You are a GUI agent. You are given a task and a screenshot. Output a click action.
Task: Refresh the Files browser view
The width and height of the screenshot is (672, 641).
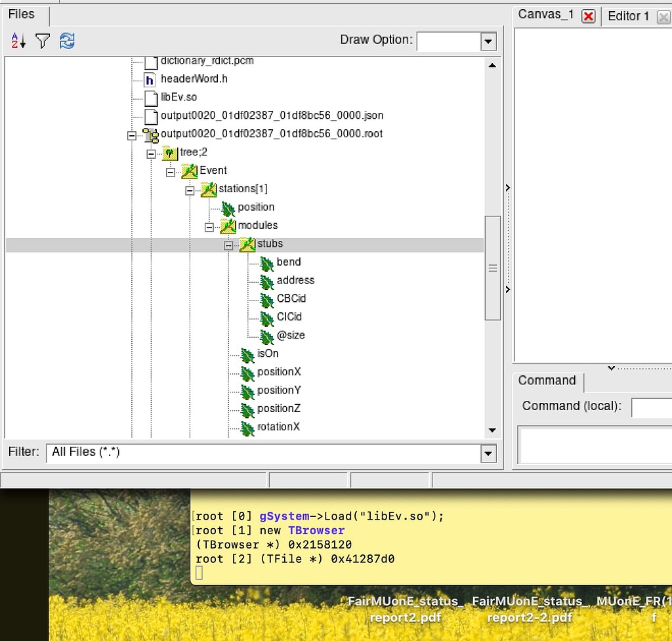(x=67, y=41)
